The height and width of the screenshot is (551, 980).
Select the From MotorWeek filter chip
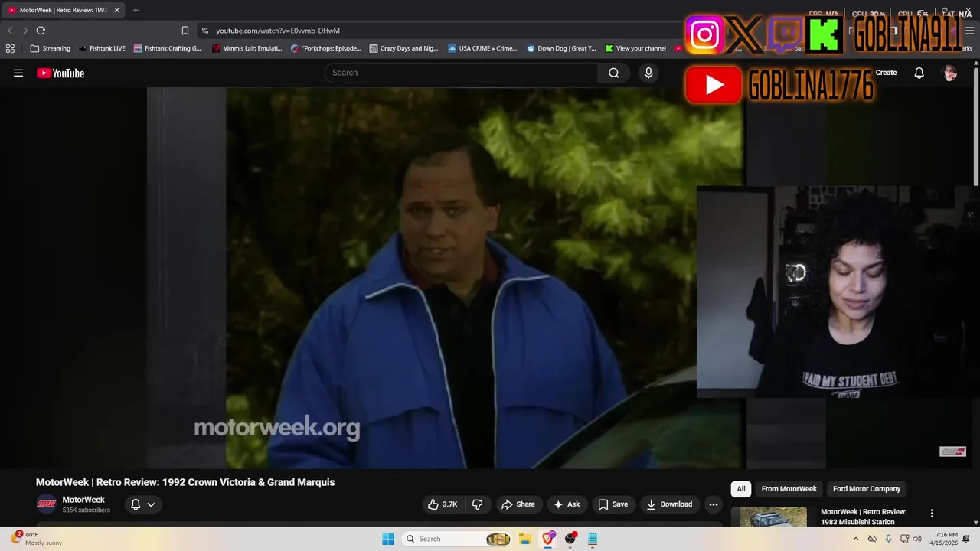click(789, 489)
